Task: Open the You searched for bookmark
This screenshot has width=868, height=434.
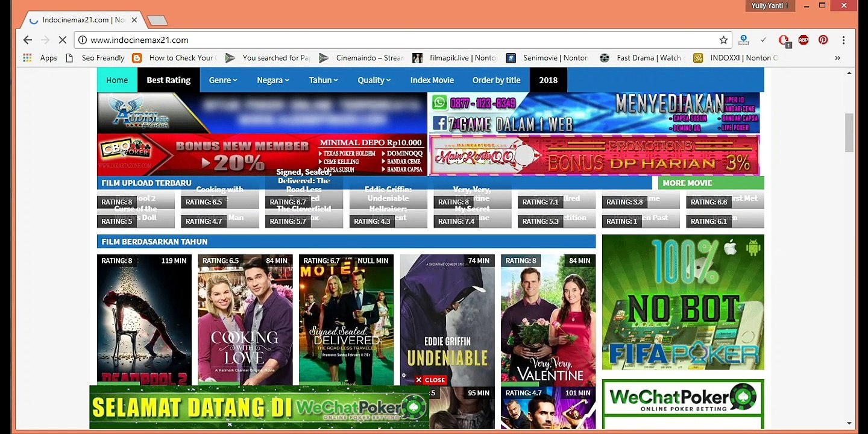Action: coord(268,58)
